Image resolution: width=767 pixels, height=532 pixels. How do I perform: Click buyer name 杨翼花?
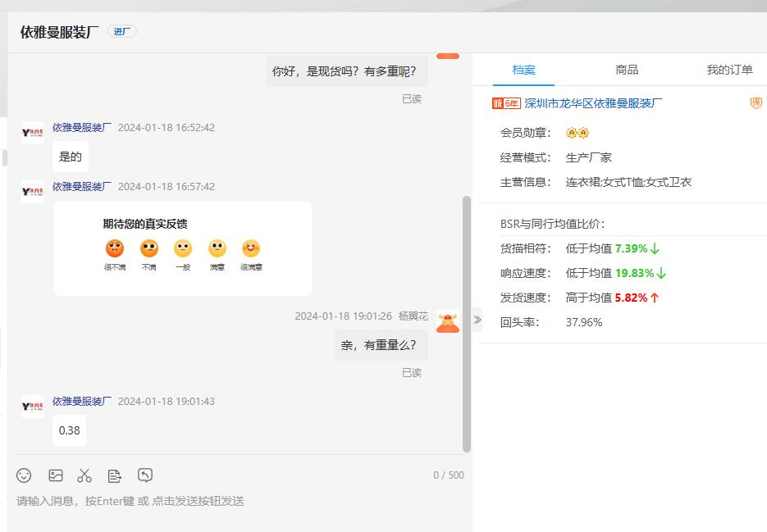coord(413,316)
